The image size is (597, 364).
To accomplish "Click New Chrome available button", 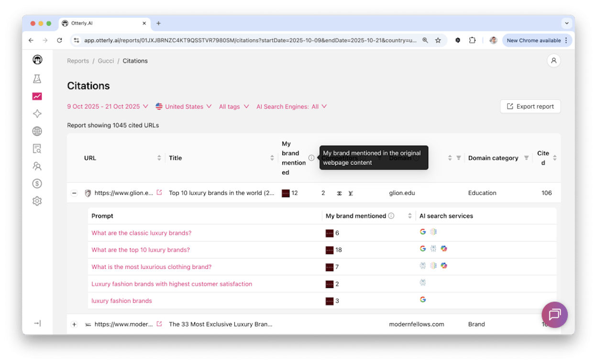I will 537,41.
